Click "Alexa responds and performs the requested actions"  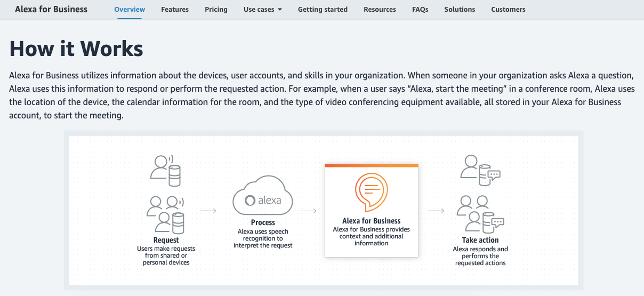tap(480, 256)
